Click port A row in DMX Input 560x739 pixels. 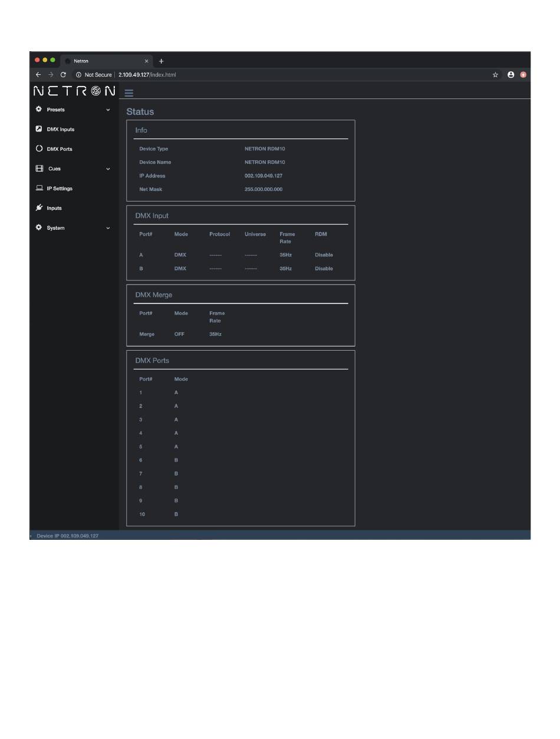241,255
